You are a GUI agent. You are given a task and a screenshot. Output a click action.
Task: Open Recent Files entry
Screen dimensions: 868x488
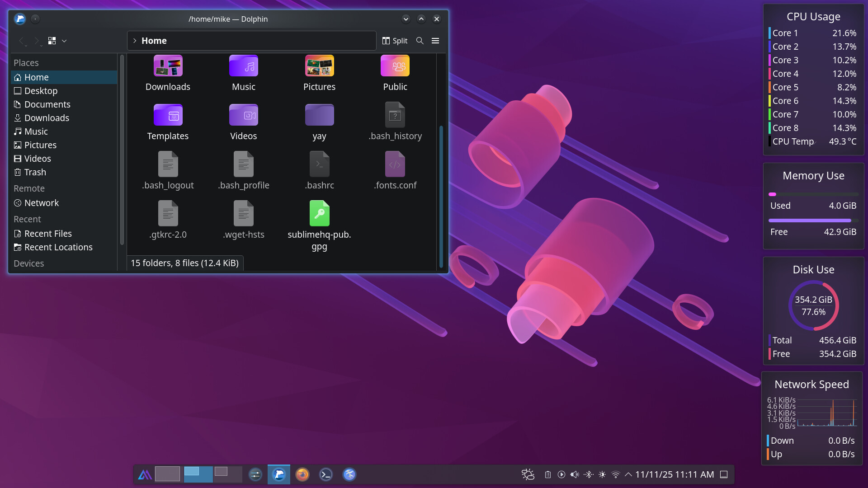coord(47,234)
